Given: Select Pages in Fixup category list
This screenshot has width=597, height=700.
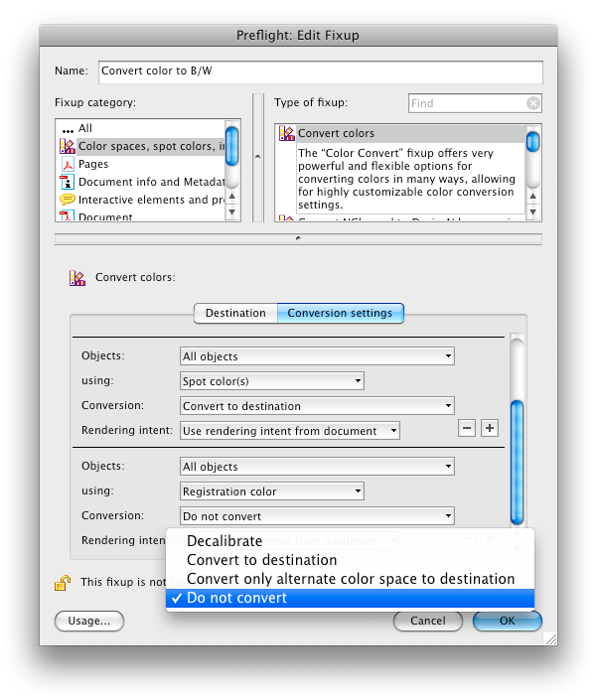Looking at the screenshot, I should pyautogui.click(x=142, y=164).
